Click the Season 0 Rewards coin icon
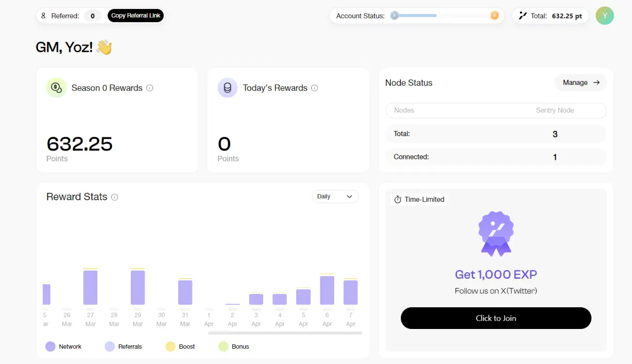Viewport: 632px width, 364px height. (56, 88)
